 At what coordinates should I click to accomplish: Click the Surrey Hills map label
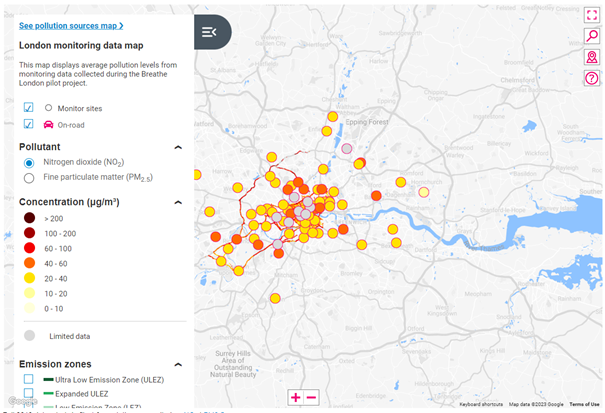[x=233, y=364]
